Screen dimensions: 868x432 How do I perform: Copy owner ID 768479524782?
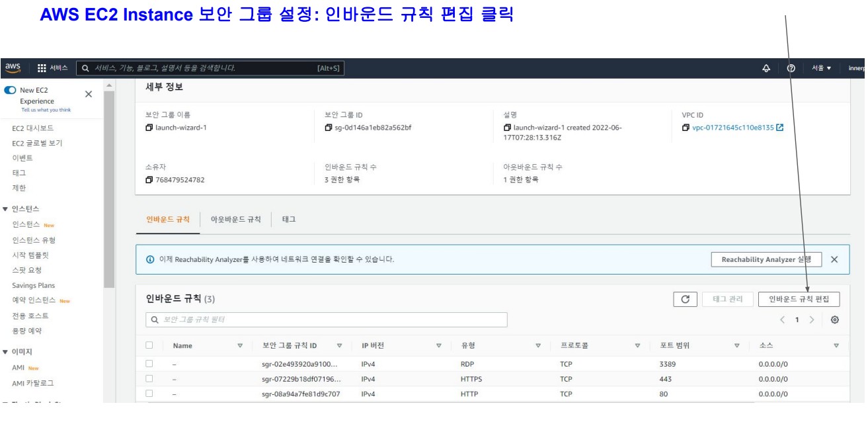[x=149, y=179]
